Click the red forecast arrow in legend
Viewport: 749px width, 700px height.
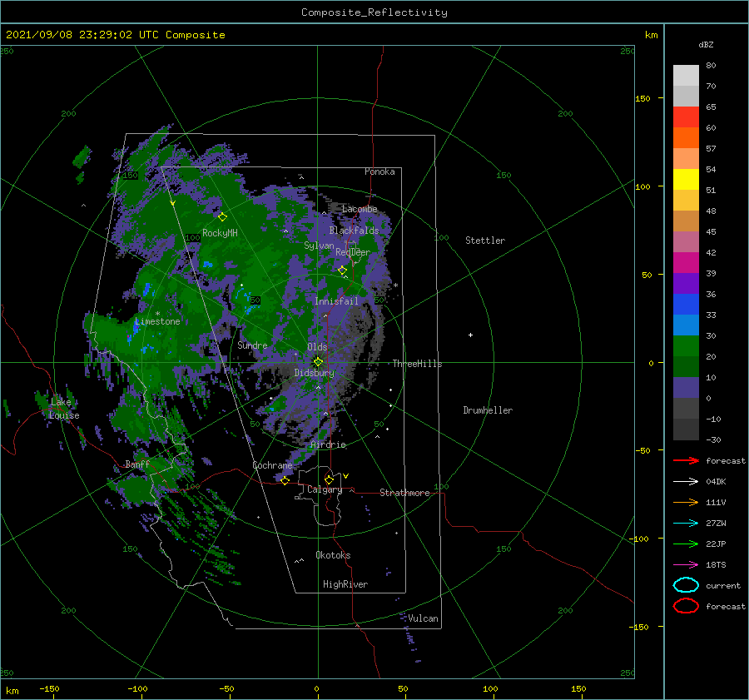click(x=686, y=460)
